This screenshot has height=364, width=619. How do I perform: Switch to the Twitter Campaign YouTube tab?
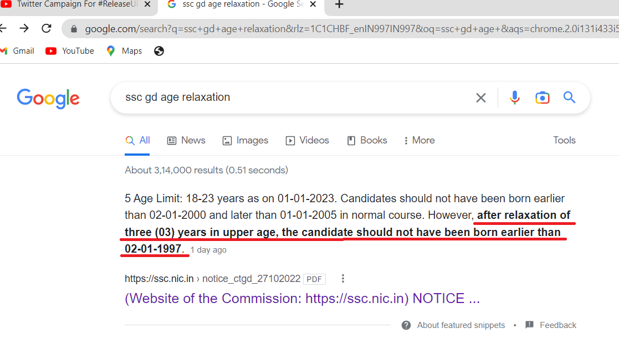click(x=75, y=4)
